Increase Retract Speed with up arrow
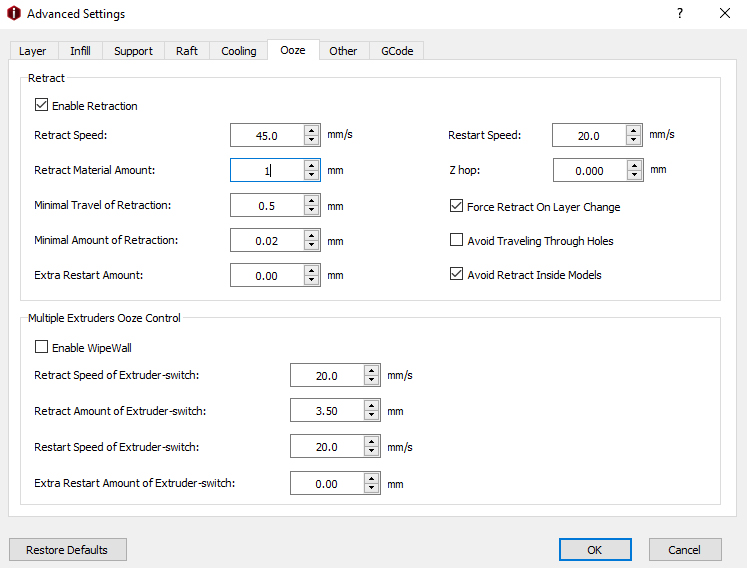This screenshot has width=747, height=568. [311, 130]
